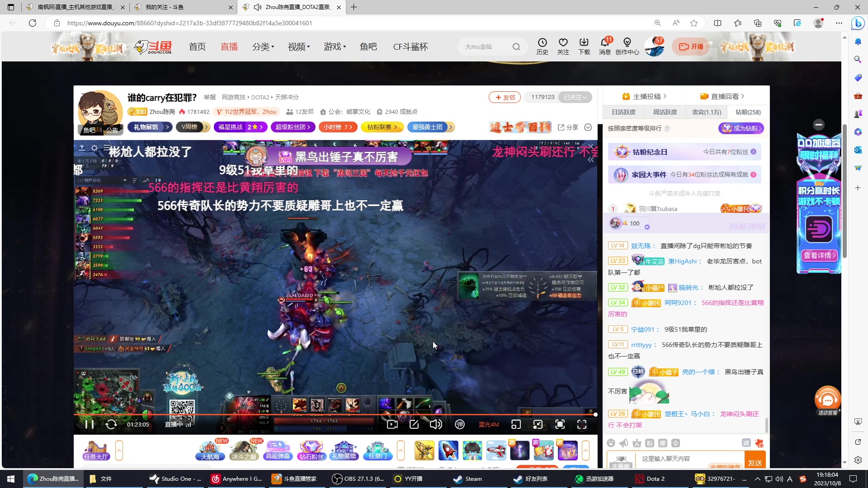Switch to 日活跃度 tab
The image size is (868, 488).
[623, 112]
